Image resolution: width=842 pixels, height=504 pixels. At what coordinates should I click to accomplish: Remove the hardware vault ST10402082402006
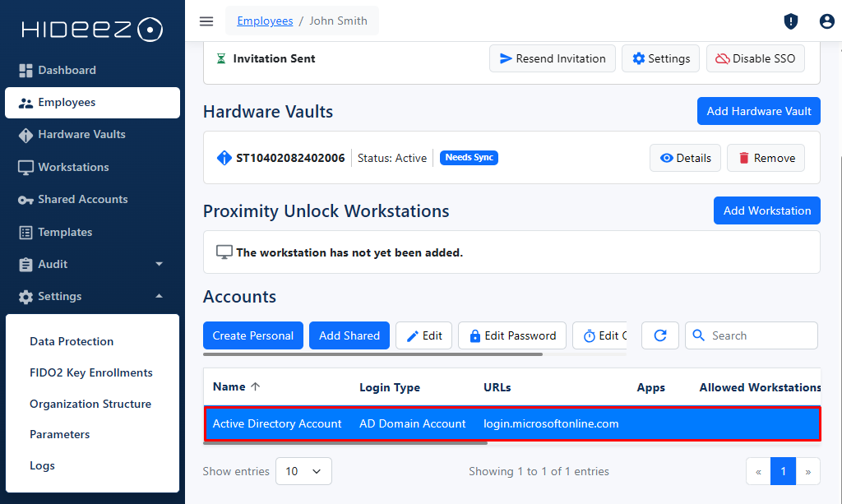click(766, 158)
